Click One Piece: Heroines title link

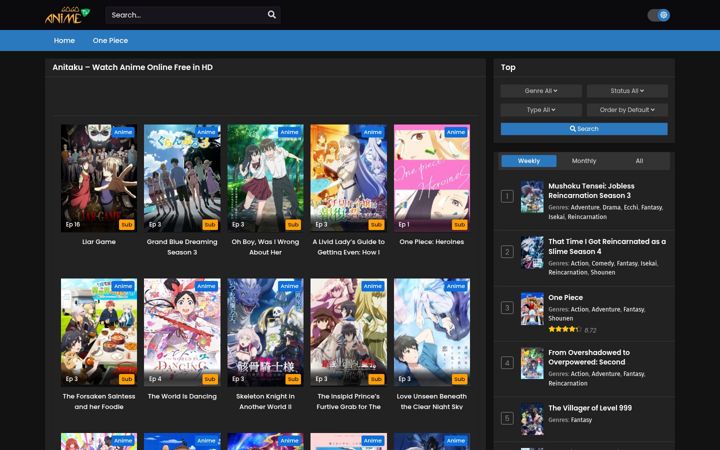point(432,242)
